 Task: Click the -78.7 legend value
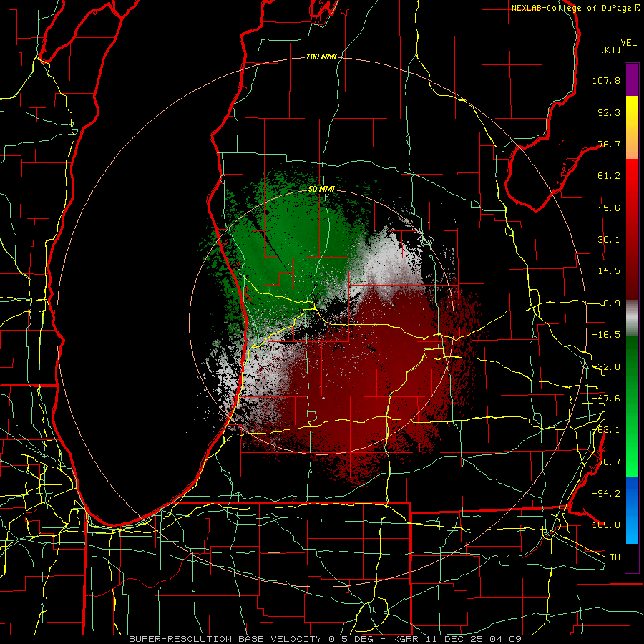click(x=606, y=462)
